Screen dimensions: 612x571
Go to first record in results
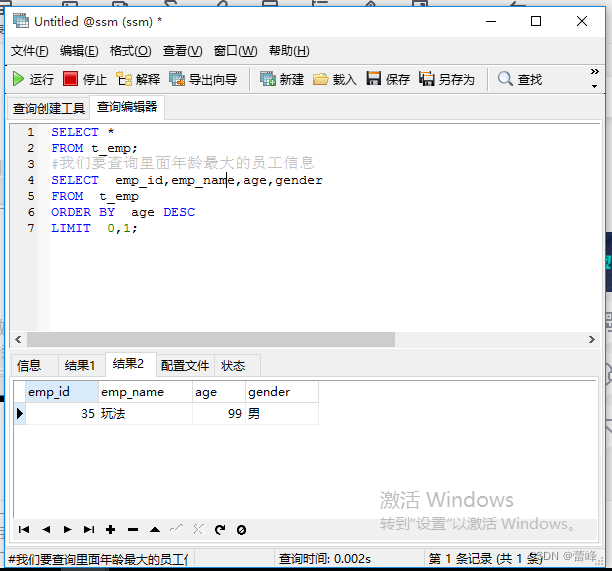click(x=24, y=530)
